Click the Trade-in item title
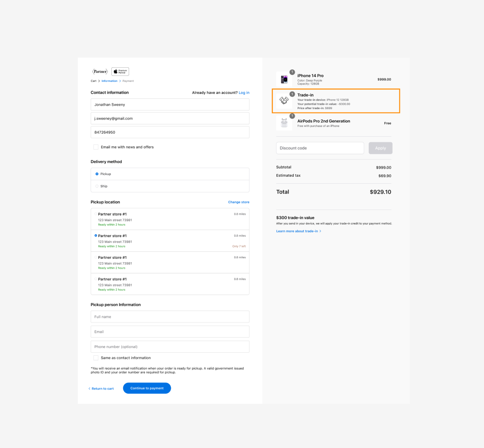The image size is (484, 448). tap(305, 95)
